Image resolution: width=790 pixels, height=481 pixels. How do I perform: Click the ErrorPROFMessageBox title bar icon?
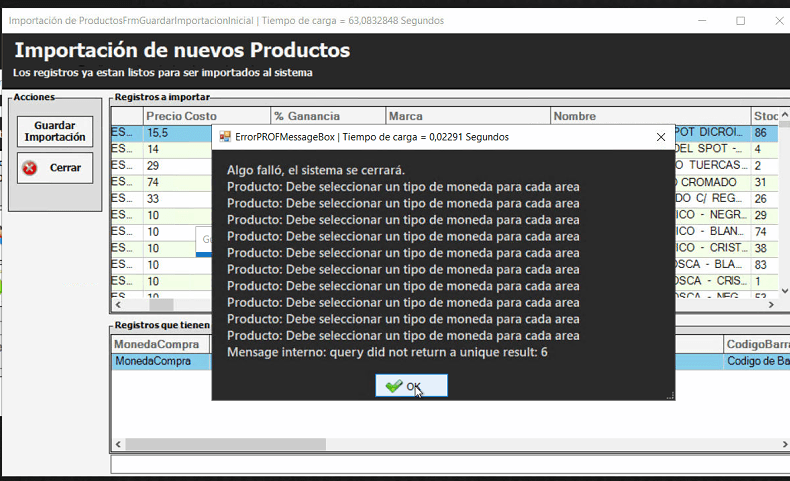coord(225,137)
